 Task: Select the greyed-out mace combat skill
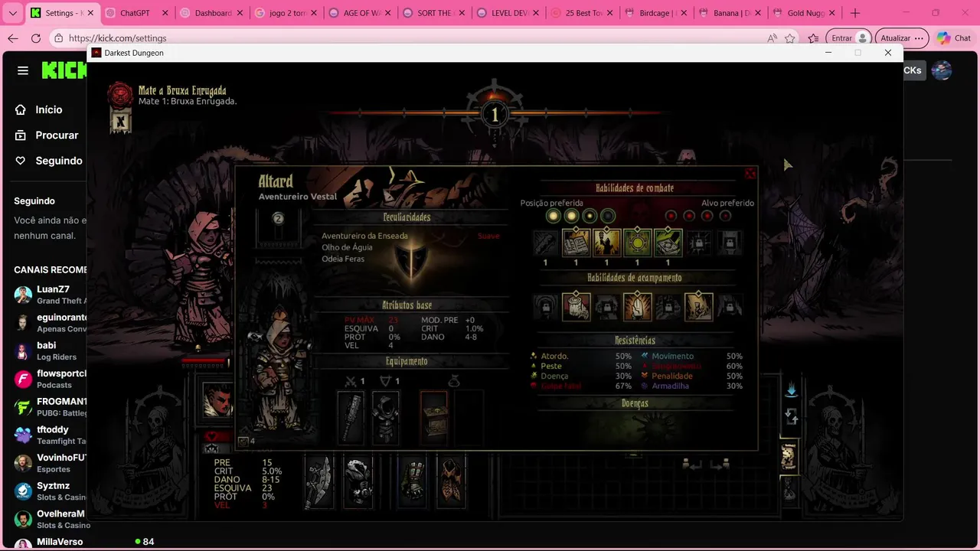coord(545,243)
